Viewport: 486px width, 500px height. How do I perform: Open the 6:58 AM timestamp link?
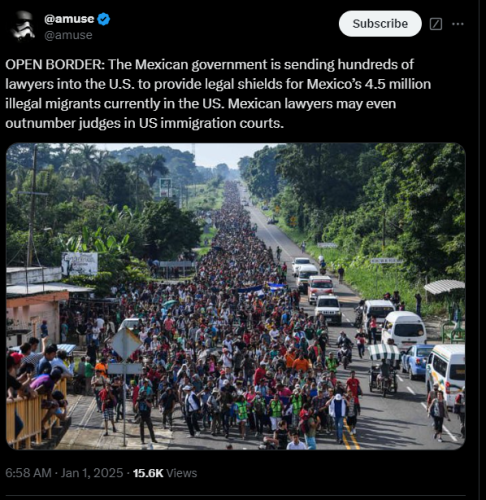pyautogui.click(x=28, y=473)
